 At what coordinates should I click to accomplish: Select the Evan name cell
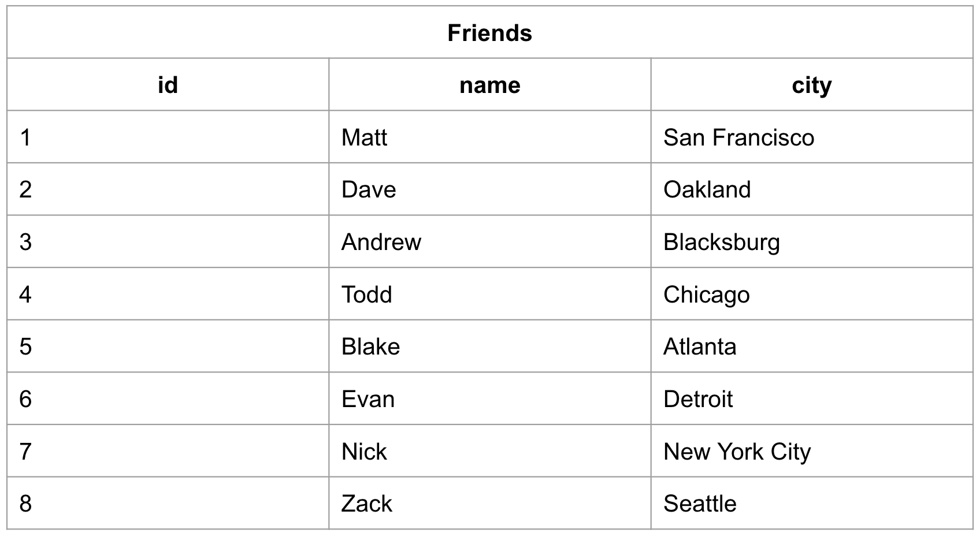368,399
